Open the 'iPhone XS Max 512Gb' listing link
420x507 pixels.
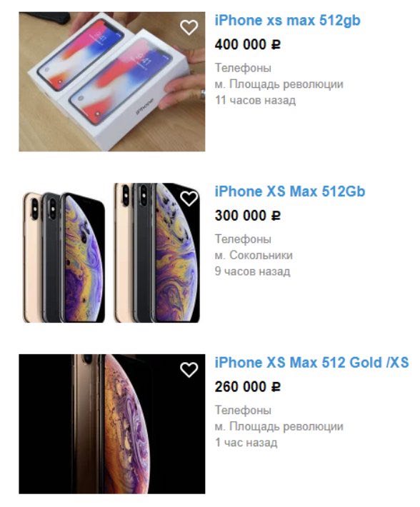(x=290, y=191)
